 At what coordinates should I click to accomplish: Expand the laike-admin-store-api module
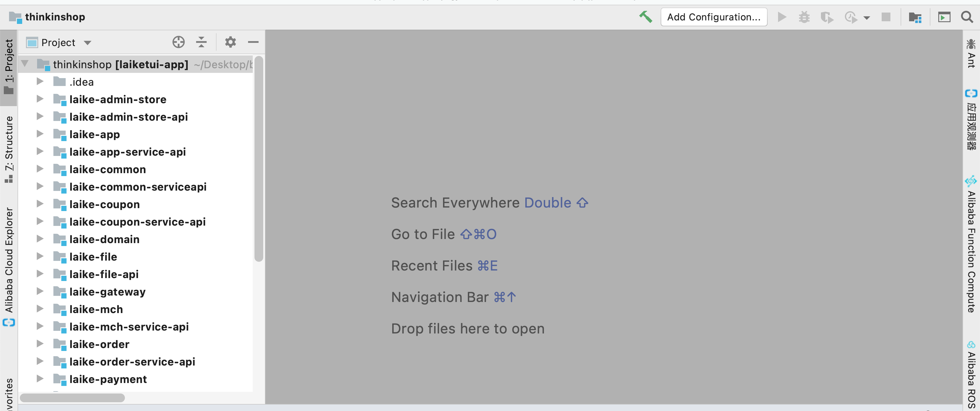[40, 116]
